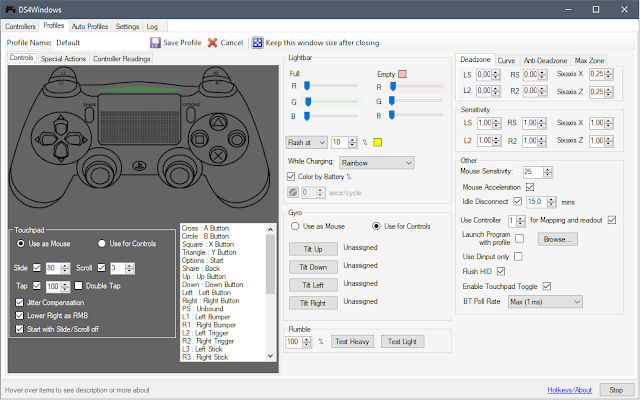
Task: Toggle the Slide checkbox
Action: 37,268
